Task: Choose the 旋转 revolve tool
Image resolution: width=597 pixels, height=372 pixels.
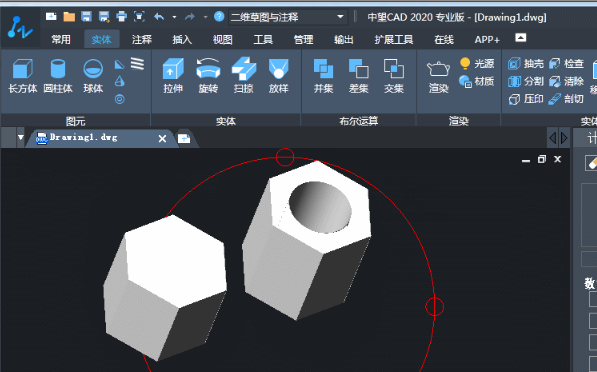Action: [x=208, y=76]
